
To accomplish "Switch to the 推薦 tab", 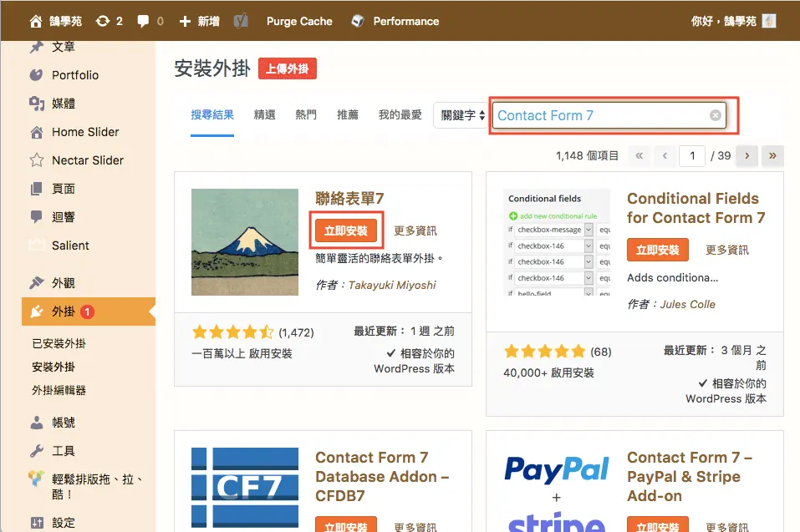I will [348, 115].
